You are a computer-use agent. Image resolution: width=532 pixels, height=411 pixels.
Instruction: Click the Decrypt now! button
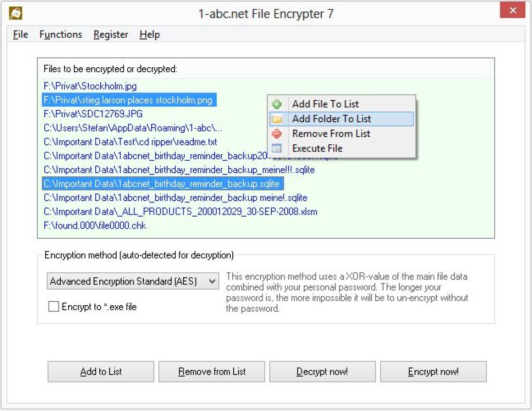pos(322,372)
